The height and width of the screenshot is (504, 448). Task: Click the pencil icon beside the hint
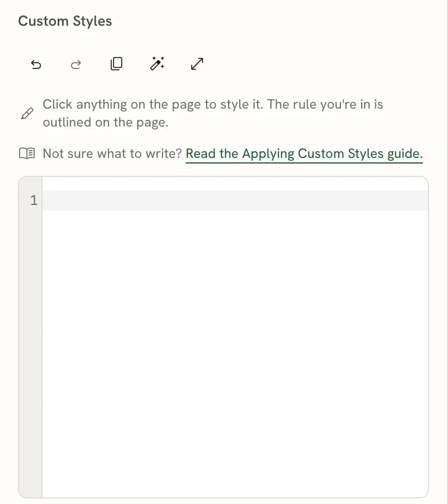[x=27, y=114]
